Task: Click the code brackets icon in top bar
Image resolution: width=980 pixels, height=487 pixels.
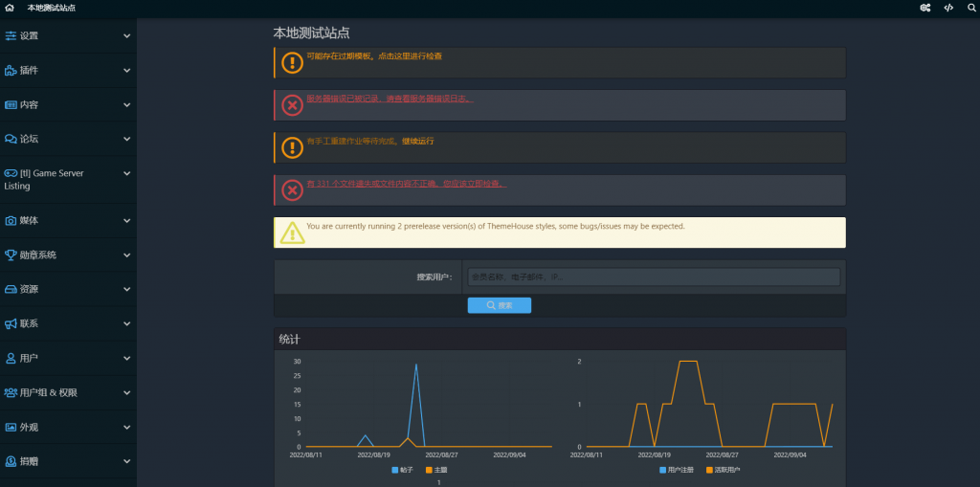Action: pos(948,8)
